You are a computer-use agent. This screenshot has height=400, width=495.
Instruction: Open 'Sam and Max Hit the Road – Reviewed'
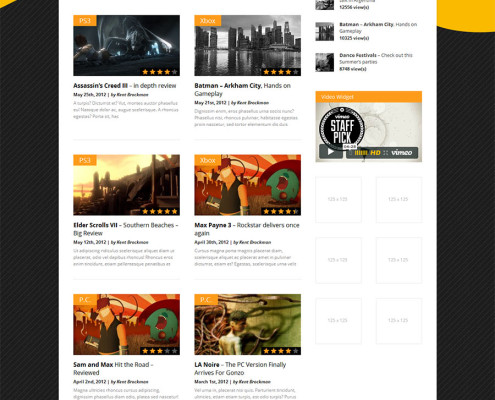point(113,369)
